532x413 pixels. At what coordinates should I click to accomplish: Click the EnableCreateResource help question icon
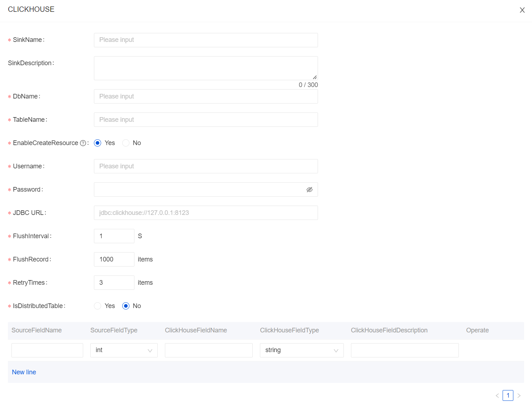click(x=83, y=143)
